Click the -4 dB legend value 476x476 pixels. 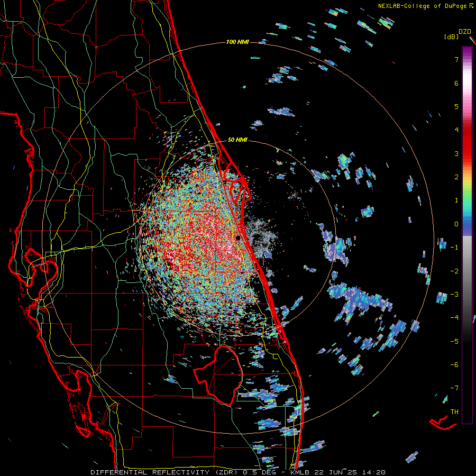(x=454, y=318)
